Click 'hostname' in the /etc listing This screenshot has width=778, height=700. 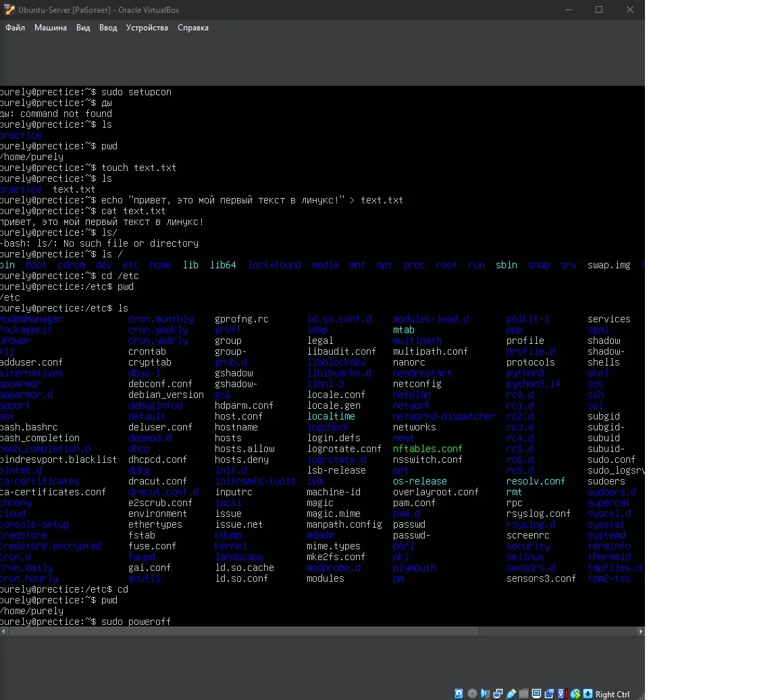tap(236, 427)
